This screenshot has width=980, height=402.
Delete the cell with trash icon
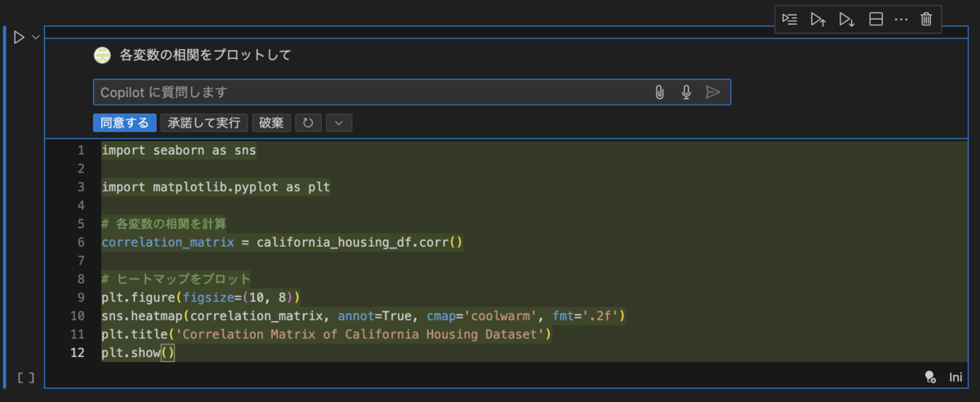tap(926, 20)
